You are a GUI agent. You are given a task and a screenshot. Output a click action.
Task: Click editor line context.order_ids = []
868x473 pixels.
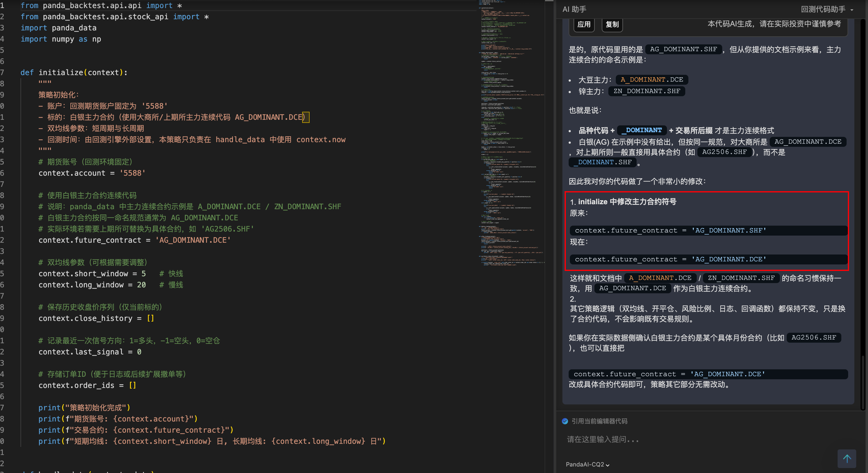[87, 385]
